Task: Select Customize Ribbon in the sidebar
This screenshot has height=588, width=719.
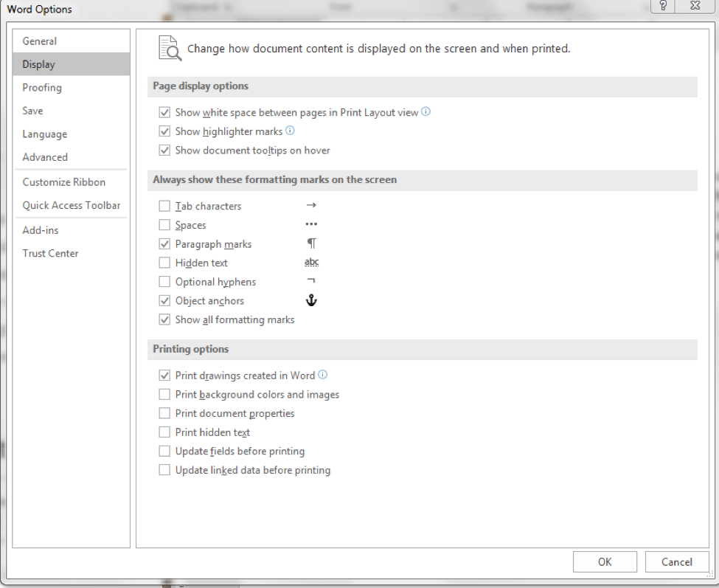Action: pyautogui.click(x=64, y=181)
